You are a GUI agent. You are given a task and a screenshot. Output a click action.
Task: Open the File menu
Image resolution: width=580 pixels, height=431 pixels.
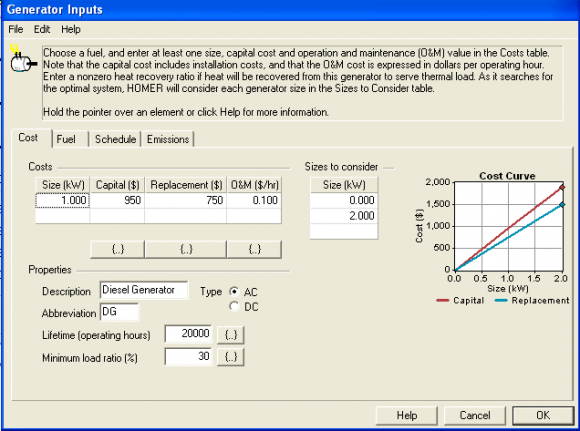click(16, 29)
